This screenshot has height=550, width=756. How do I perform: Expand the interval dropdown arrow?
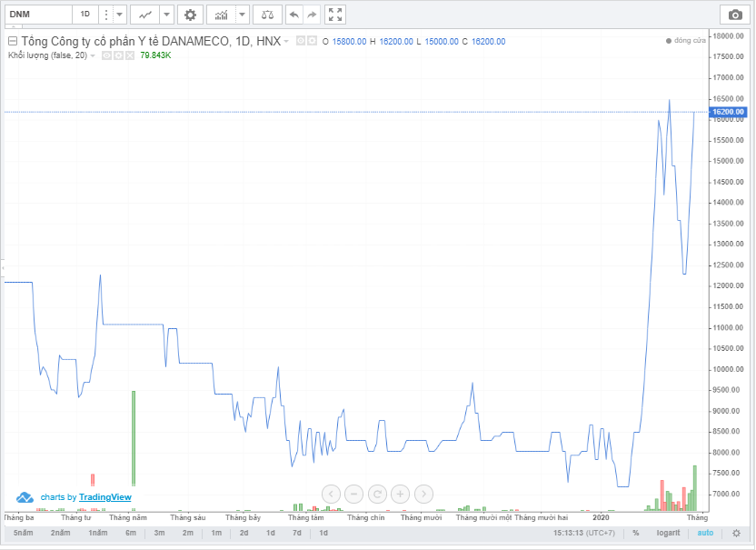[120, 15]
